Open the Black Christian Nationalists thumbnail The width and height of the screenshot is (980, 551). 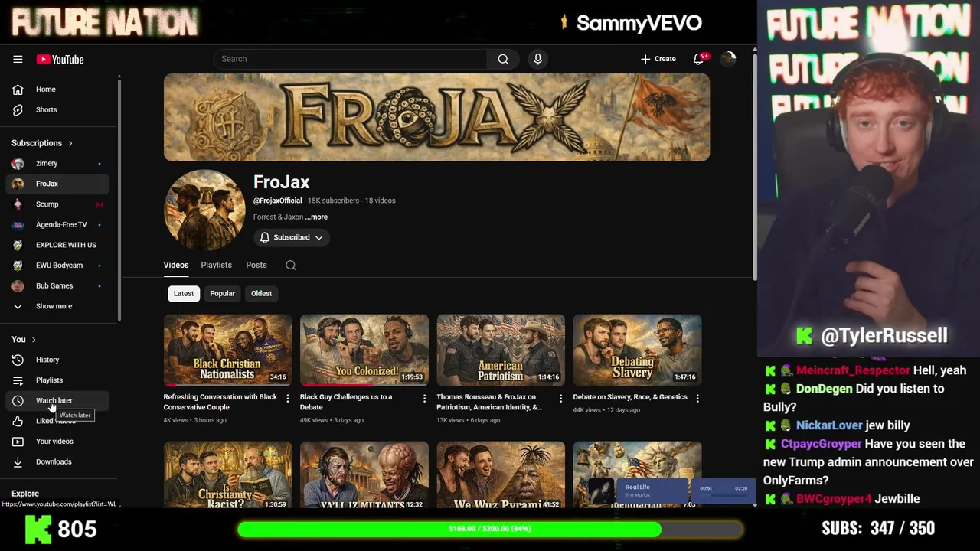point(227,350)
